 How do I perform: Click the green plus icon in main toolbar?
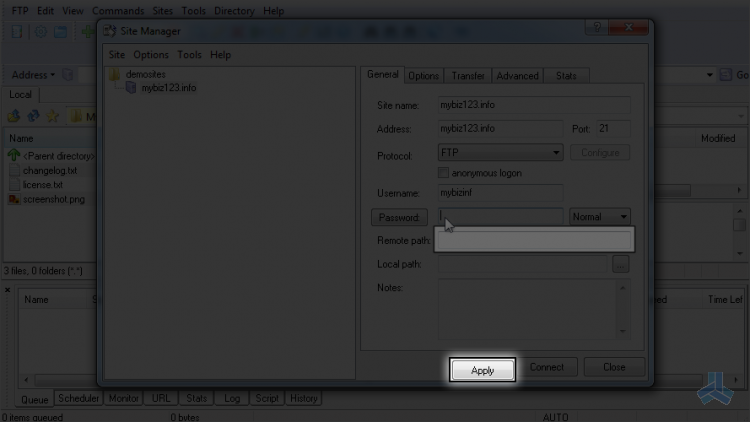[x=87, y=32]
